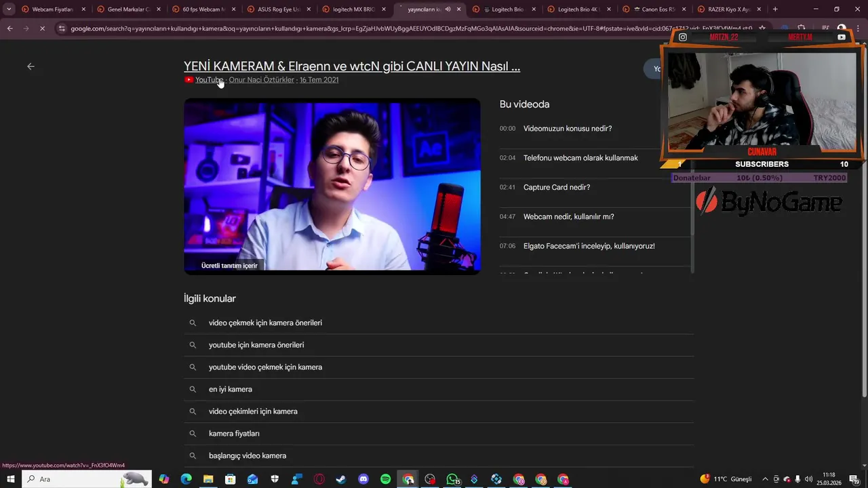Open the volume control in system tray

pyautogui.click(x=808, y=479)
